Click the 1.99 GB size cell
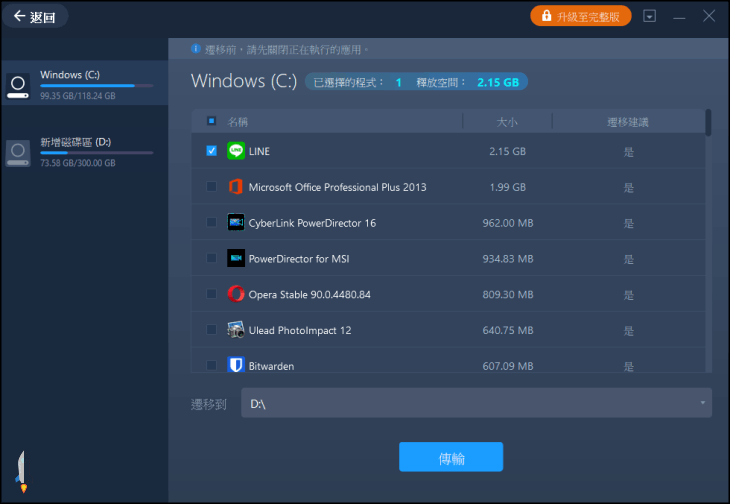The width and height of the screenshot is (730, 504). [507, 187]
